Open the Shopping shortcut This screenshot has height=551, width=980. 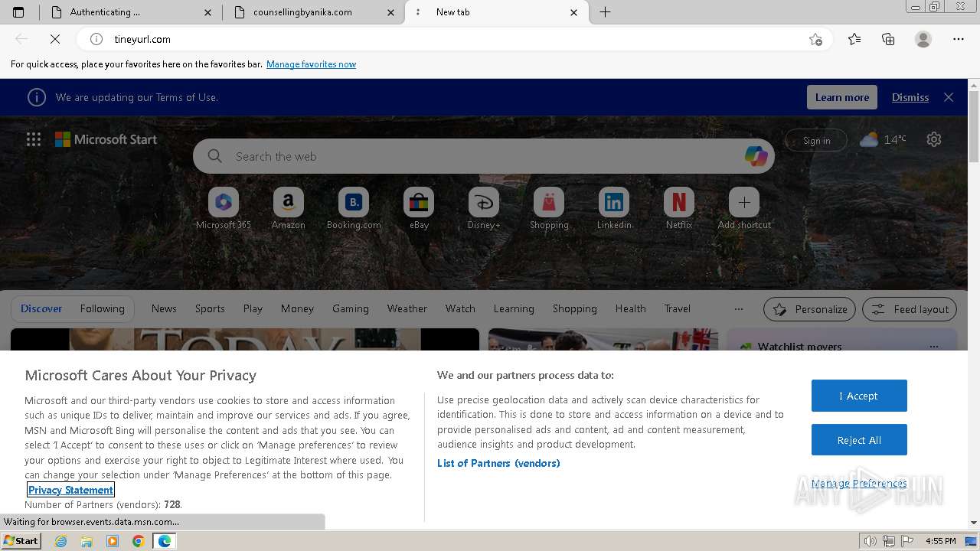[x=549, y=208]
